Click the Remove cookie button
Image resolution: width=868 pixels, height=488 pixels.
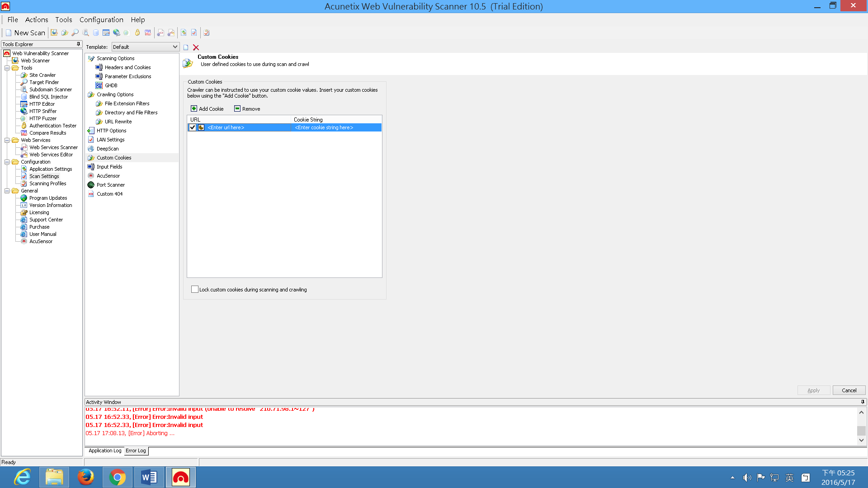tap(247, 109)
